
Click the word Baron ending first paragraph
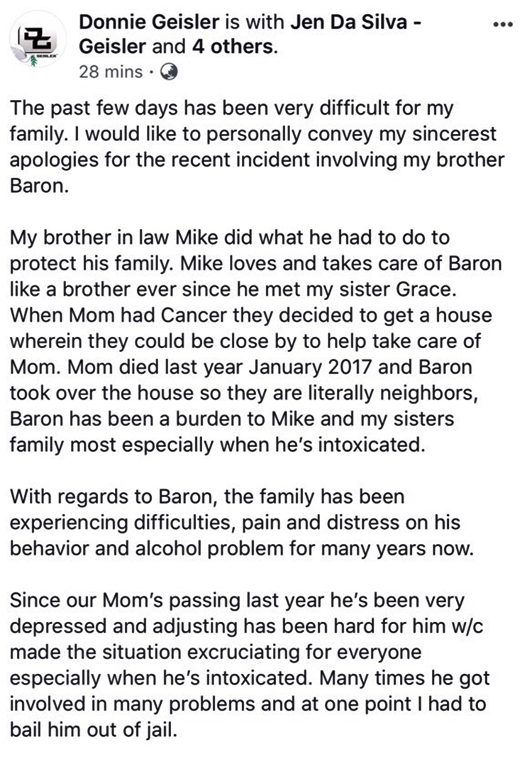tap(36, 186)
